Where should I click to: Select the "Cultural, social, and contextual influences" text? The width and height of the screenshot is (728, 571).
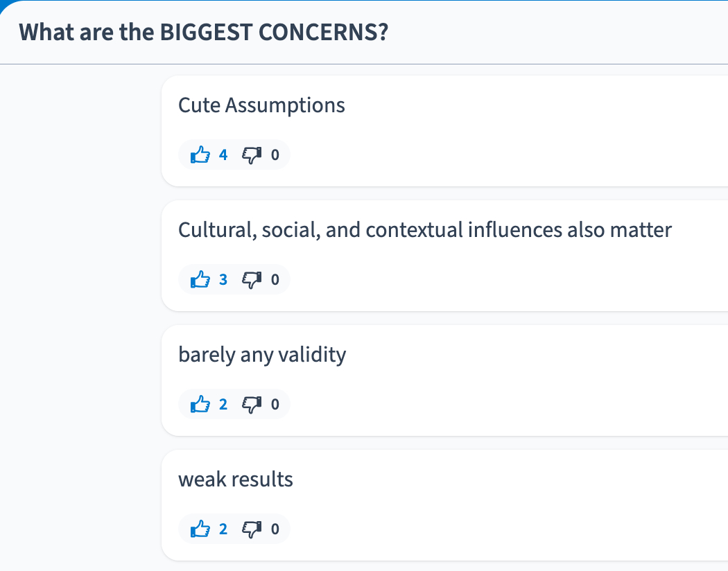click(x=424, y=230)
